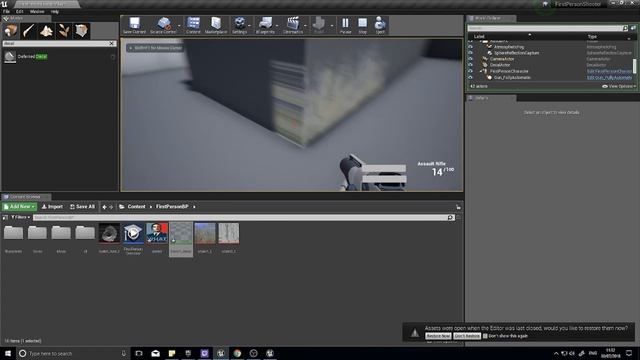The width and height of the screenshot is (640, 360).
Task: Navigate back in the Content Browser
Action: point(104,207)
